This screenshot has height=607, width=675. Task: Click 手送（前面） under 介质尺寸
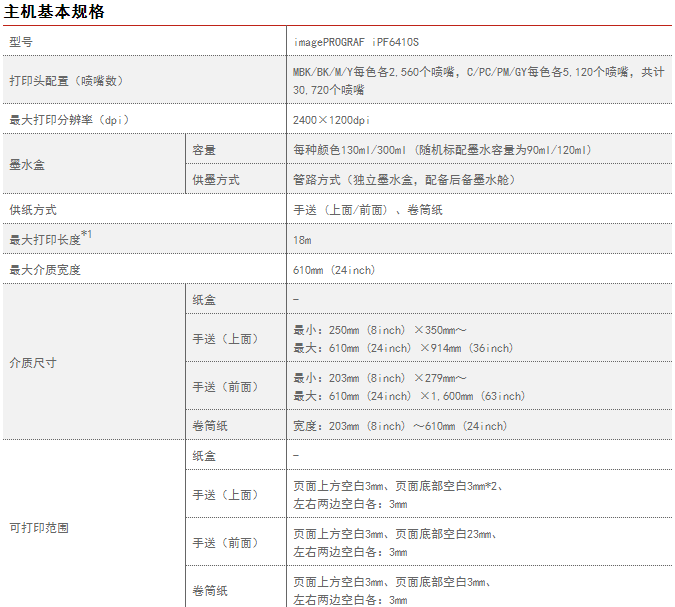coord(226,387)
